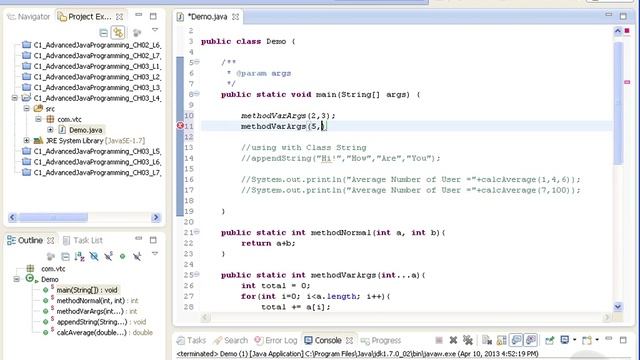Switch to the Task List tab
640x360 pixels.
click(x=83, y=240)
